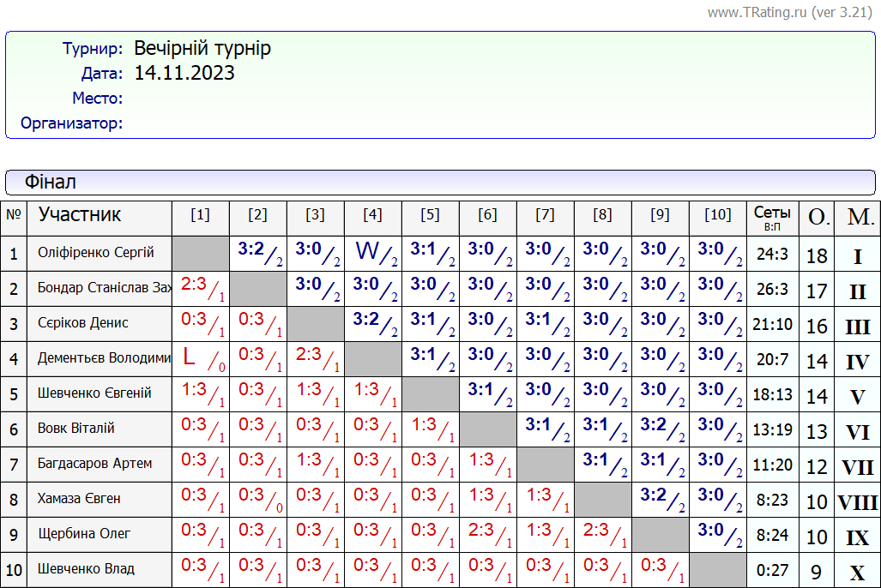
Task: Open the www.TRating.ru link
Action: [758, 13]
